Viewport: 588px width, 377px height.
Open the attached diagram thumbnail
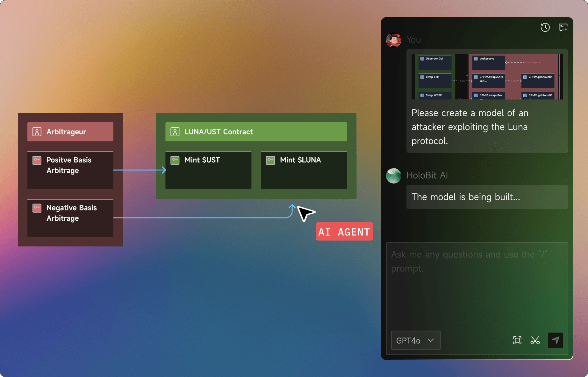pyautogui.click(x=487, y=77)
